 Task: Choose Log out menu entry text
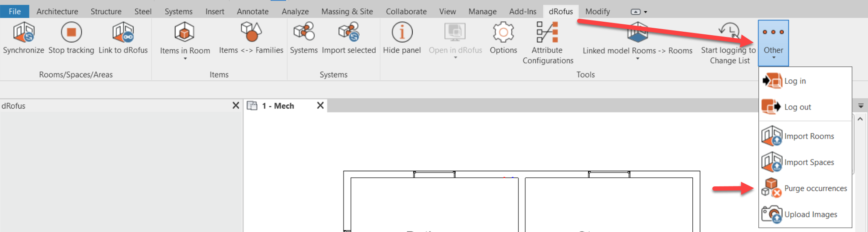(798, 107)
